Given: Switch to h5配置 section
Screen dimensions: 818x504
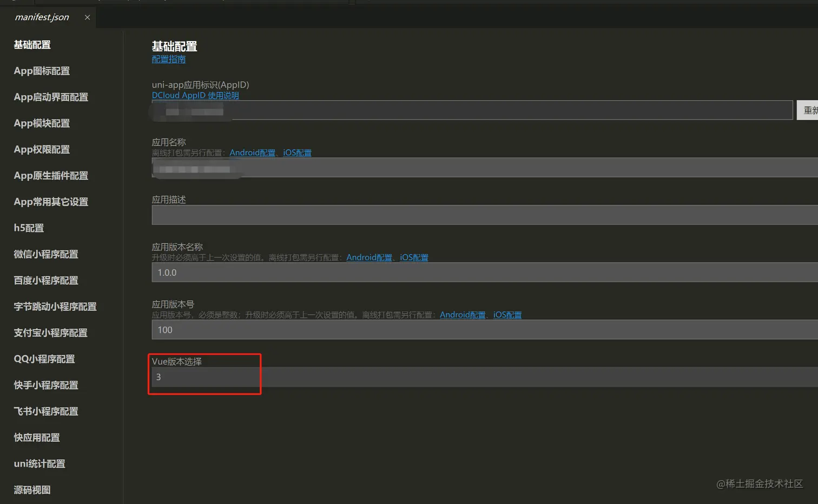Looking at the screenshot, I should (29, 228).
